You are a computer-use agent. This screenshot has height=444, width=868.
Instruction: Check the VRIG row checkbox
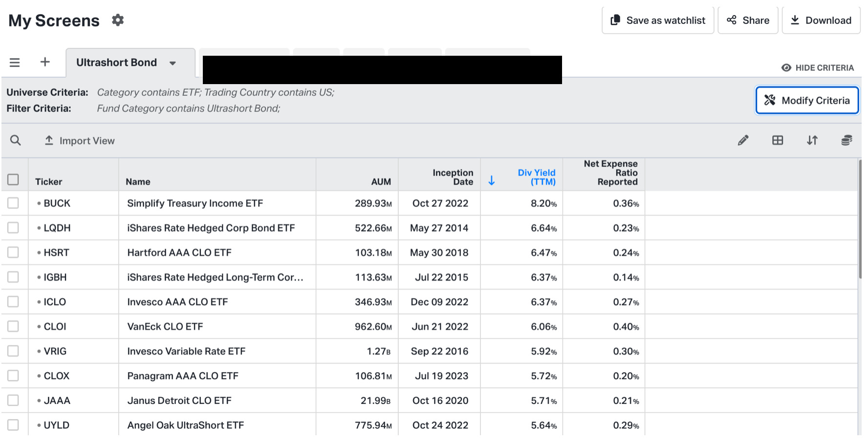(x=13, y=351)
